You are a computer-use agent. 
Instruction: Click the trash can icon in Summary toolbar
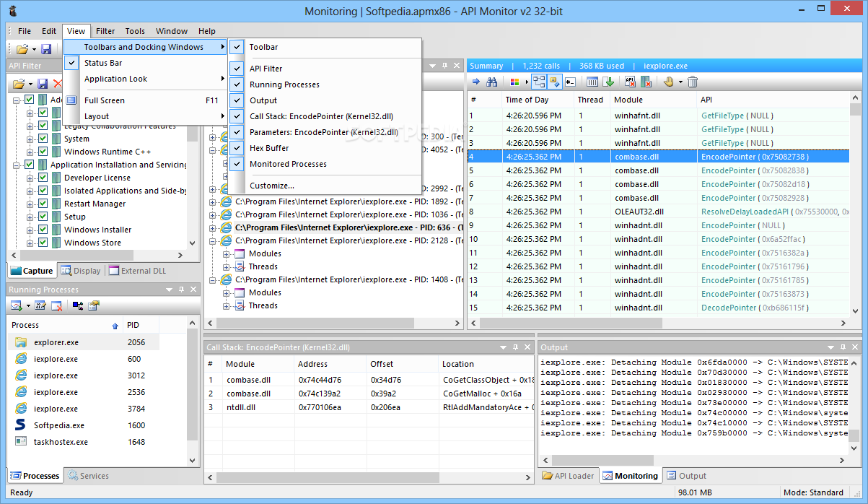(693, 82)
